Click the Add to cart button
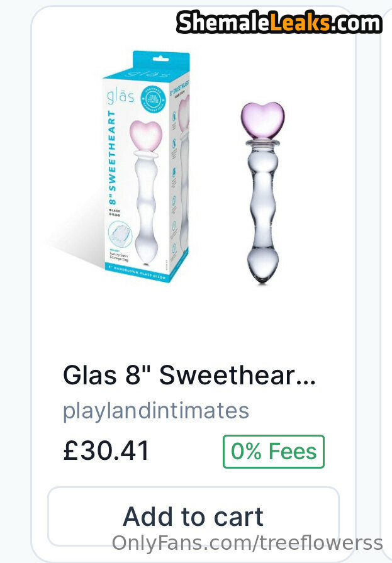The image size is (392, 563). tap(194, 516)
